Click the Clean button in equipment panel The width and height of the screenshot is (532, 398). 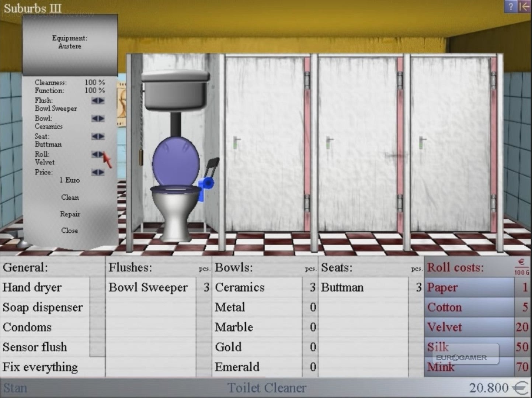pyautogui.click(x=70, y=197)
